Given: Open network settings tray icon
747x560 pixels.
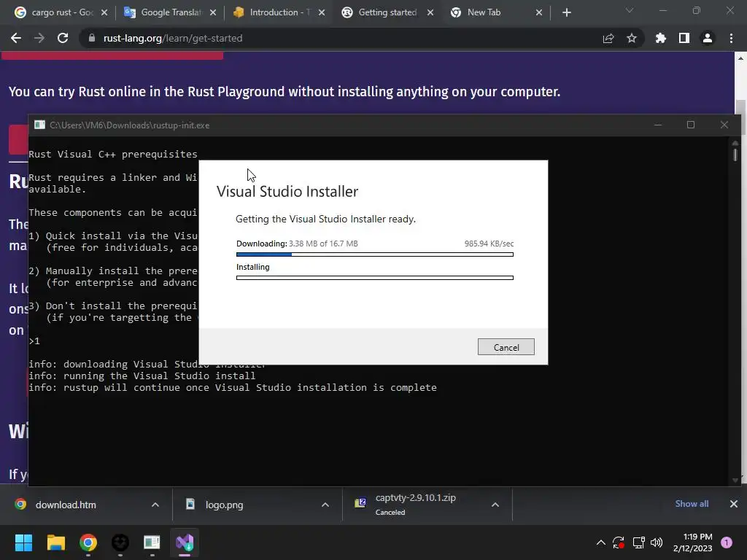Looking at the screenshot, I should [x=638, y=542].
